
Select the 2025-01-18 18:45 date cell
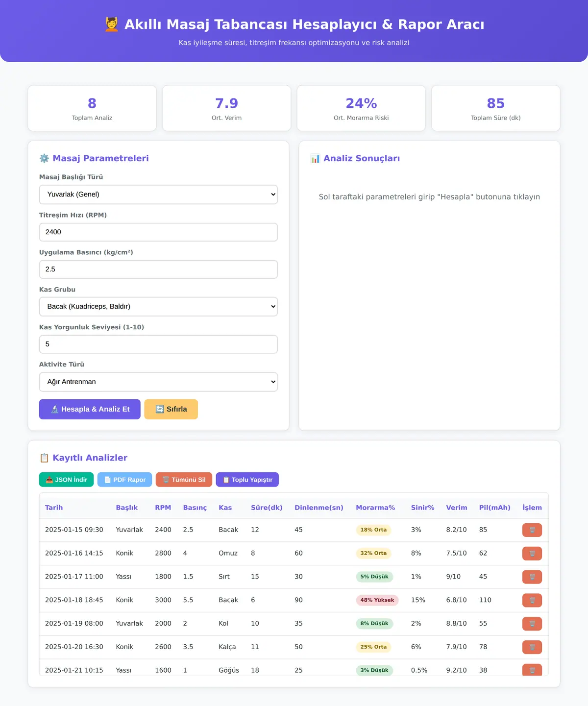(74, 600)
